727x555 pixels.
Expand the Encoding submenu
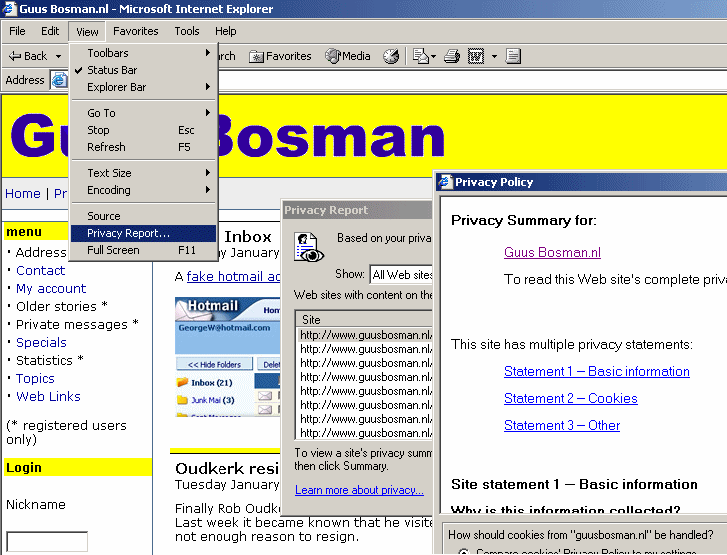point(143,190)
